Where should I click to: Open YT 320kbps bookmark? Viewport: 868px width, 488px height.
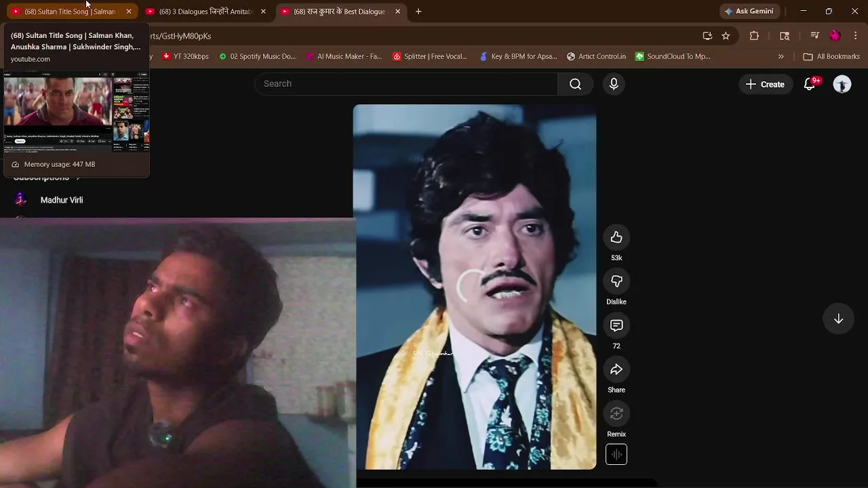[x=186, y=56]
